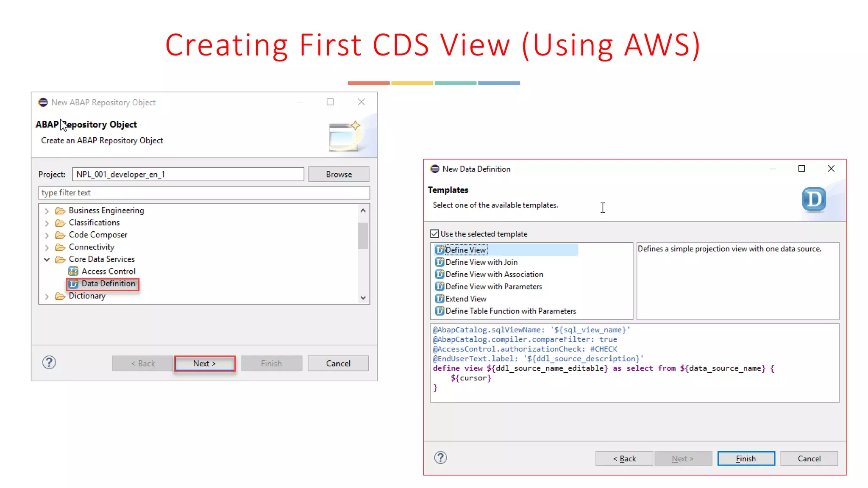Image resolution: width=868 pixels, height=488 pixels.
Task: Expand the Connectivity folder
Action: (x=47, y=247)
